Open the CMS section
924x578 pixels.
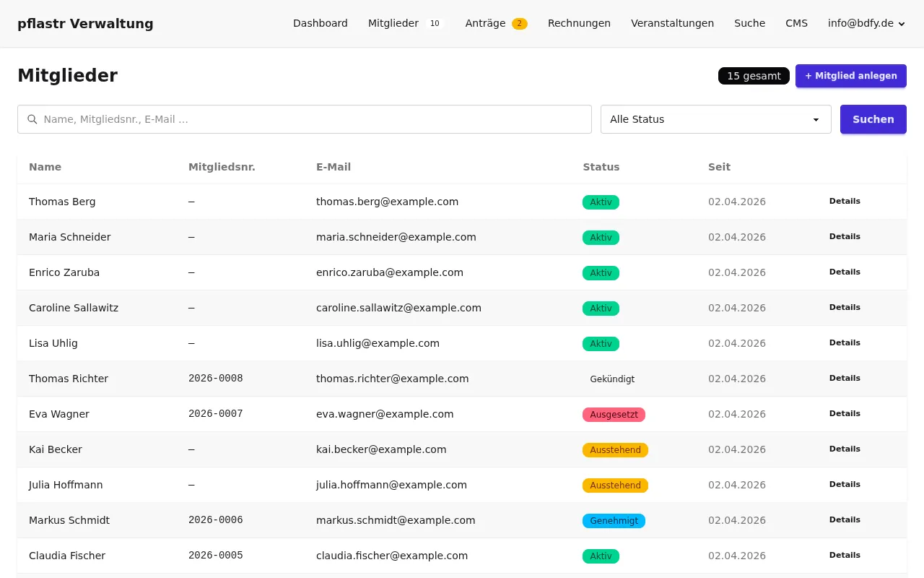coord(796,23)
